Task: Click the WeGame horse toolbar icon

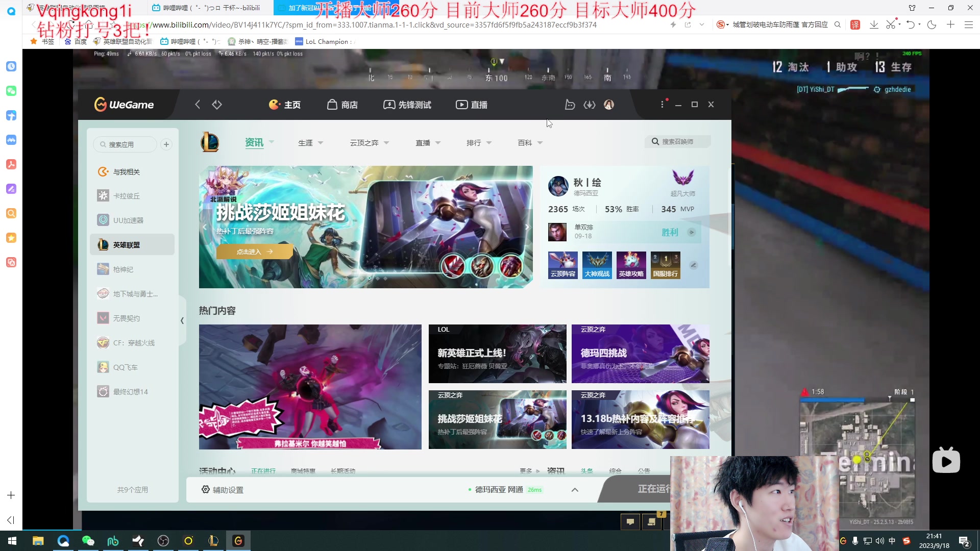Action: pyautogui.click(x=570, y=105)
